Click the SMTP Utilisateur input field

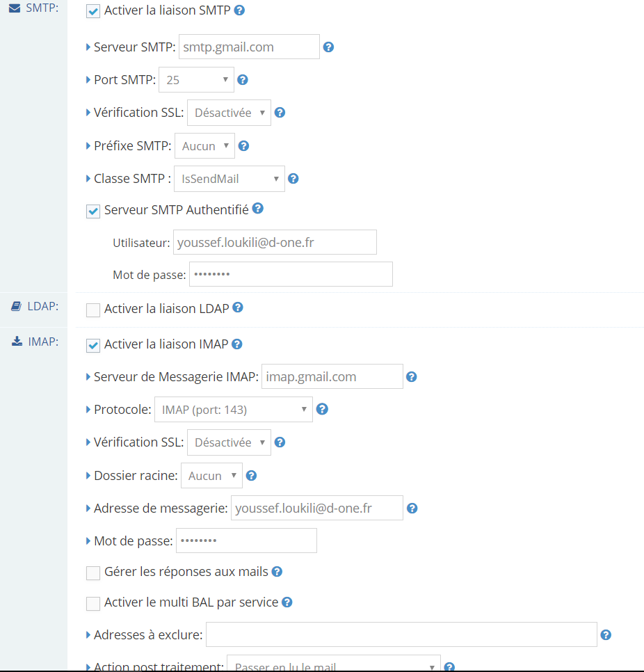pos(275,243)
